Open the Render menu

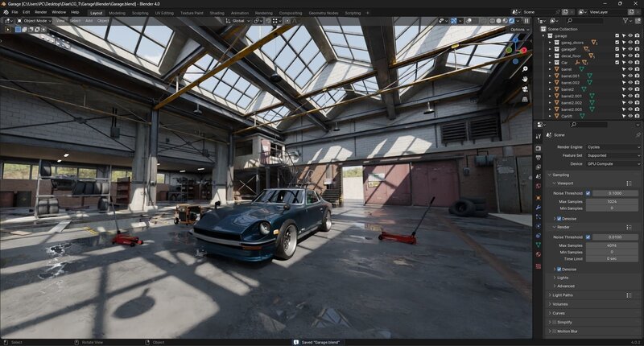[x=41, y=13]
